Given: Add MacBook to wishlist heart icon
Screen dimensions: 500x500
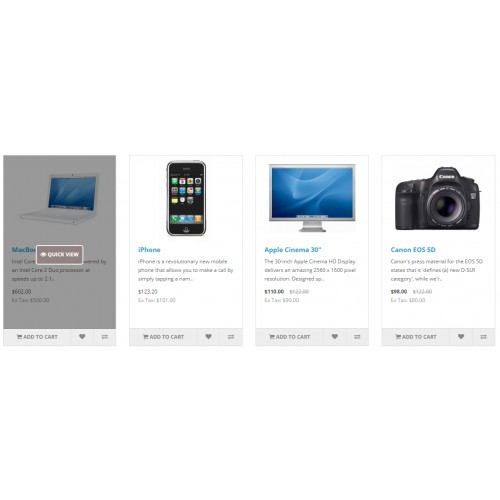Looking at the screenshot, I should click(x=82, y=337).
